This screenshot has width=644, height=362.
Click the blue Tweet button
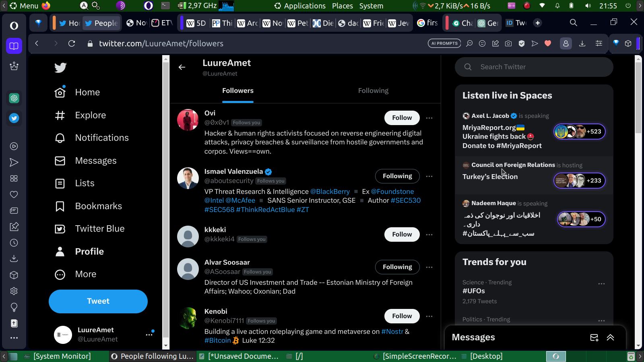click(x=98, y=301)
